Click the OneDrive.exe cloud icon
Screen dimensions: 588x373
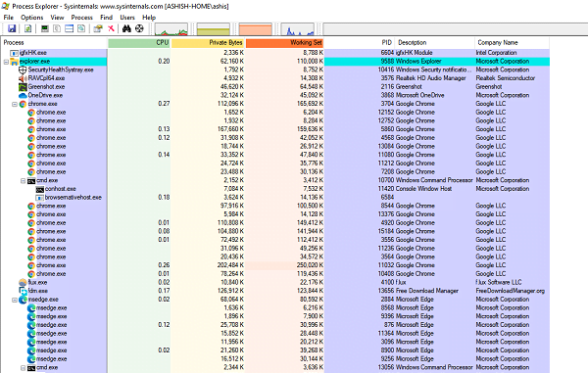click(x=23, y=95)
